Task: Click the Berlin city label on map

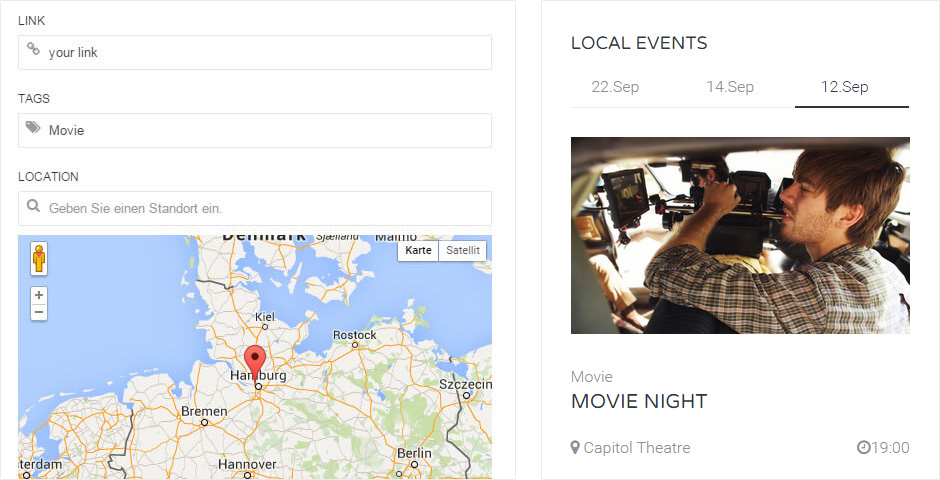Action: [414, 452]
